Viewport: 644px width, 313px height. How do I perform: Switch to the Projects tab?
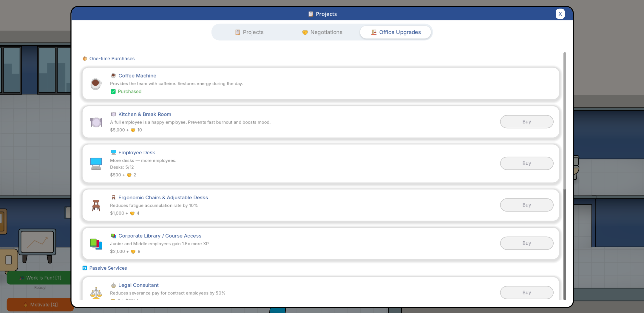(249, 32)
